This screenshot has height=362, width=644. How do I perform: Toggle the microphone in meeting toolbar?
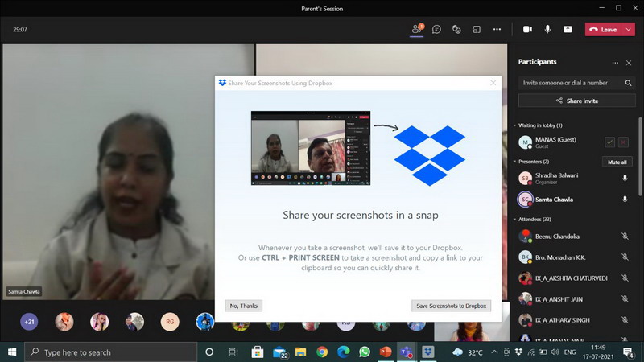point(547,29)
